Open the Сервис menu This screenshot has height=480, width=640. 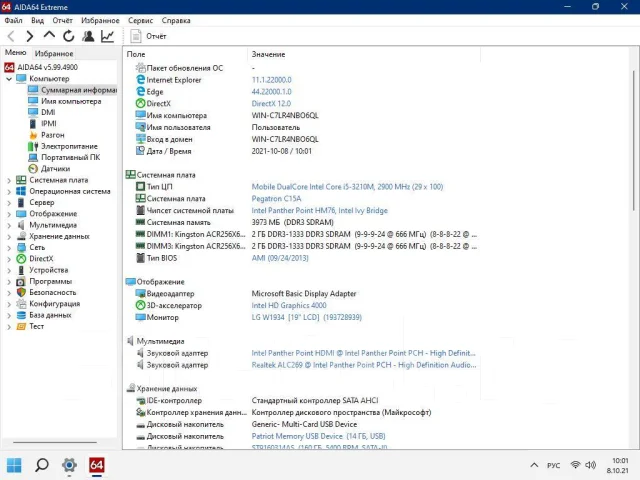(x=140, y=20)
